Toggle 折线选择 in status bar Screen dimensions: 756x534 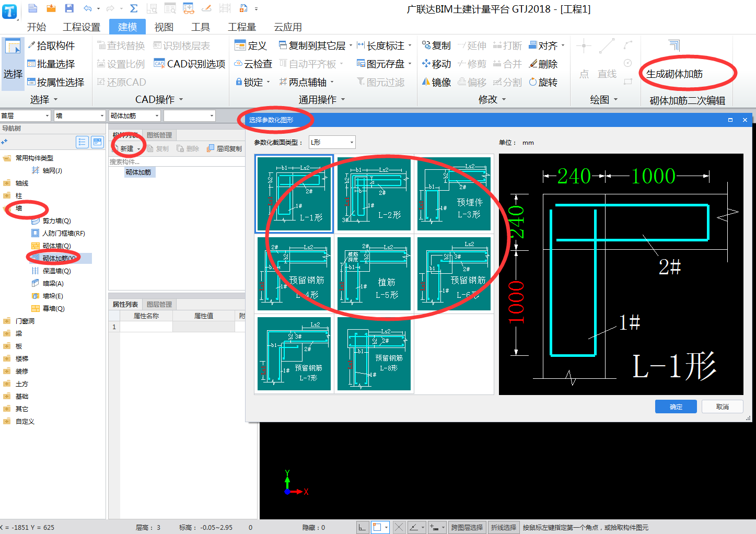pyautogui.click(x=504, y=528)
